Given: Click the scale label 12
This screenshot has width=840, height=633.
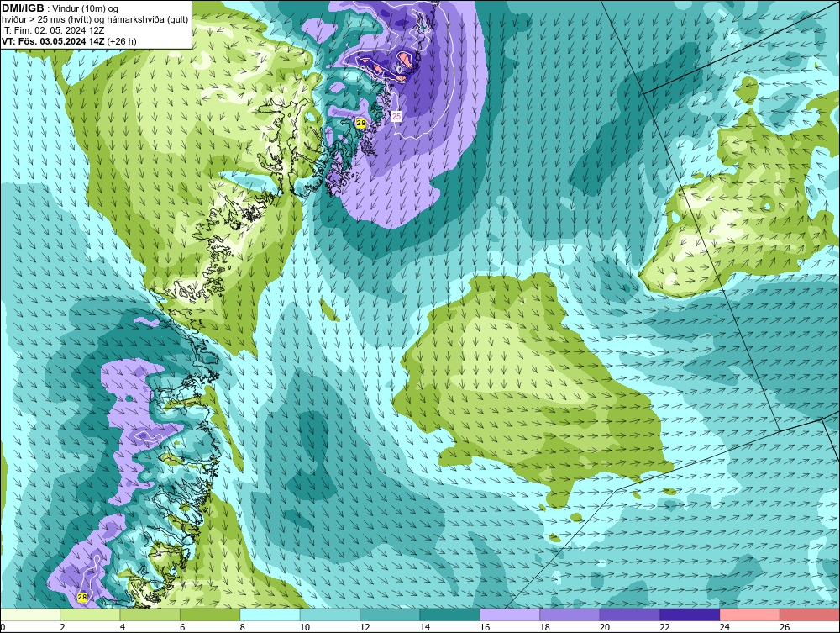Looking at the screenshot, I should coord(365,627).
